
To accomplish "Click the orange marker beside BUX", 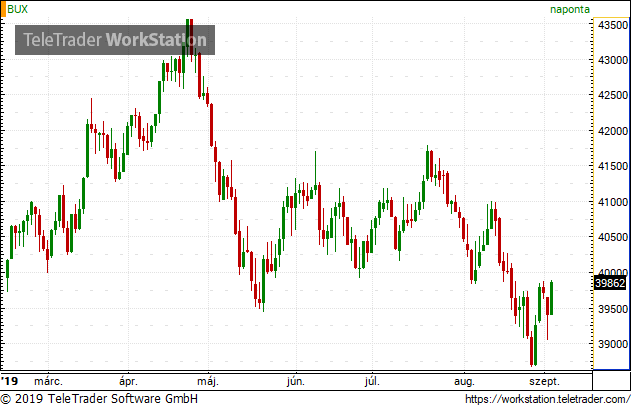I will pyautogui.click(x=3, y=9).
